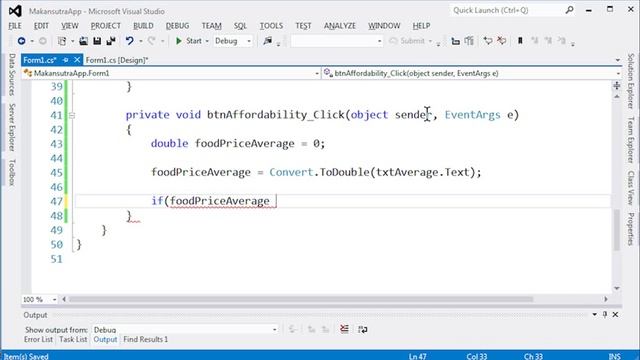Open the Solution Explorer side tab
Image resolution: width=640 pixels, height=360 pixels.
tap(631, 81)
